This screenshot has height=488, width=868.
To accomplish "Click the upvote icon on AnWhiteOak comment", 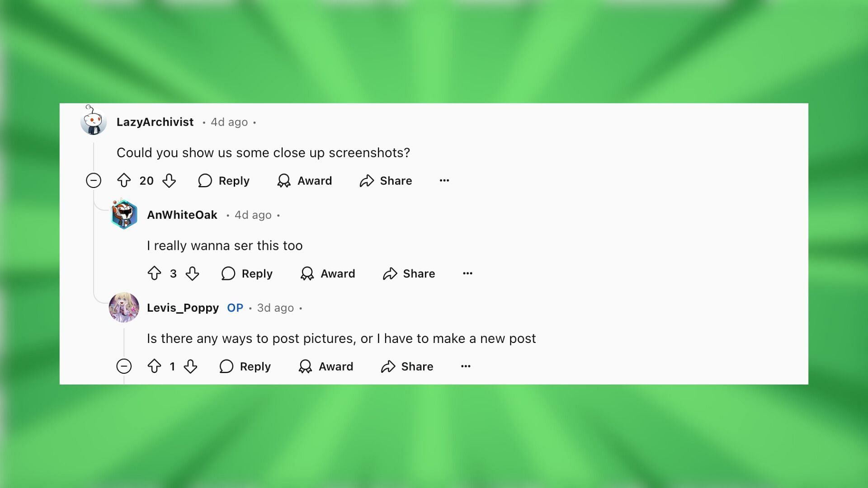I will tap(154, 273).
